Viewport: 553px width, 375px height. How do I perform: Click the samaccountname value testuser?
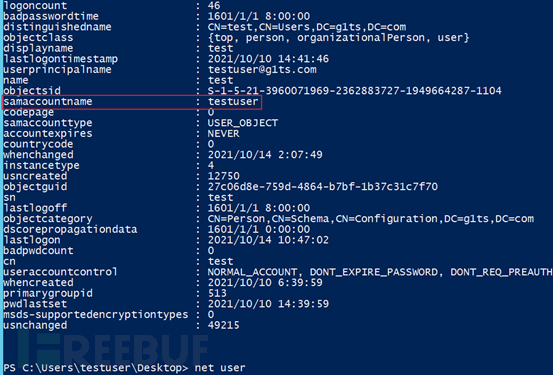click(233, 102)
